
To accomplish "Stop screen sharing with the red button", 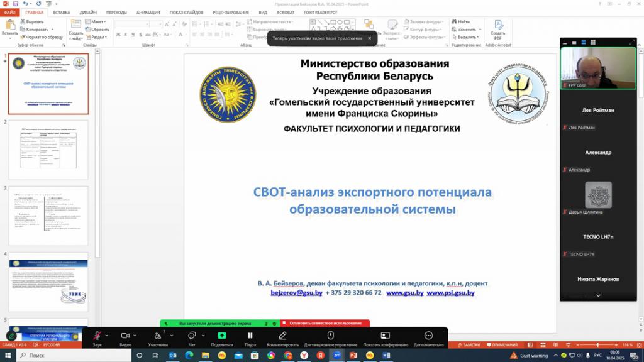I will [x=325, y=324].
